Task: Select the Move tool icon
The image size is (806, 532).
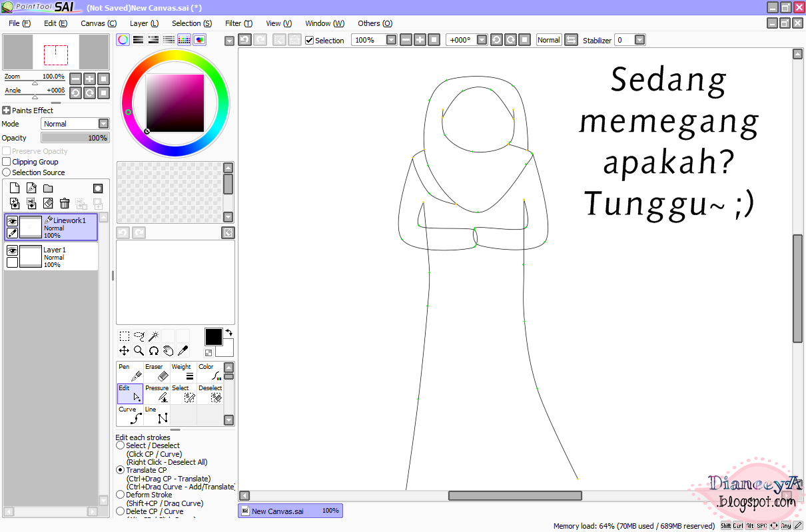Action: pos(124,350)
